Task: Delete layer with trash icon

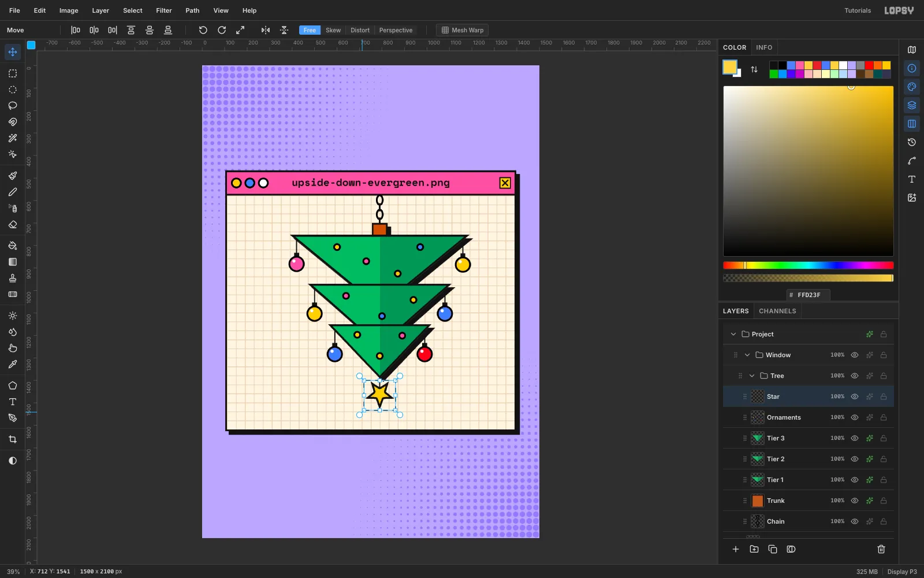Action: (x=881, y=549)
